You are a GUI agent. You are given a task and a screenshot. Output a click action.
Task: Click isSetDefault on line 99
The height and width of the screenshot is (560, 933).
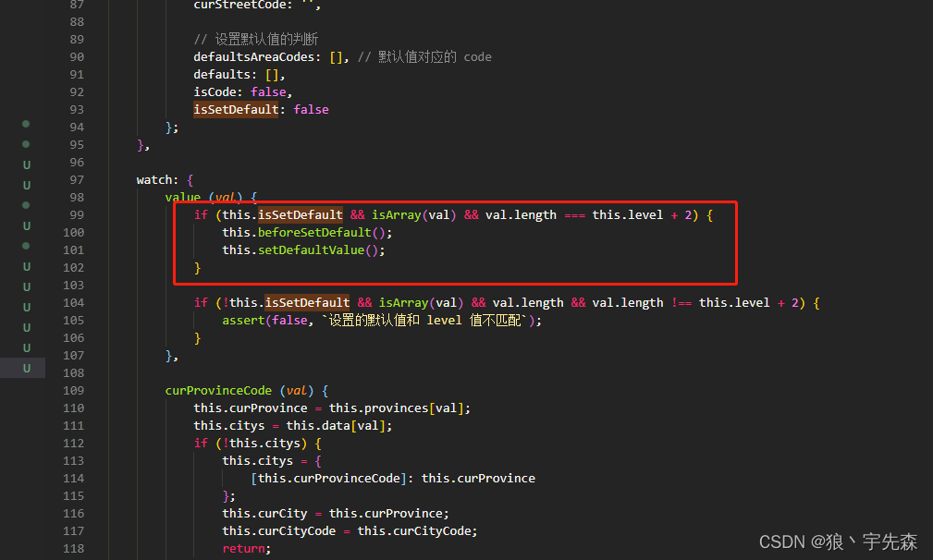300,215
